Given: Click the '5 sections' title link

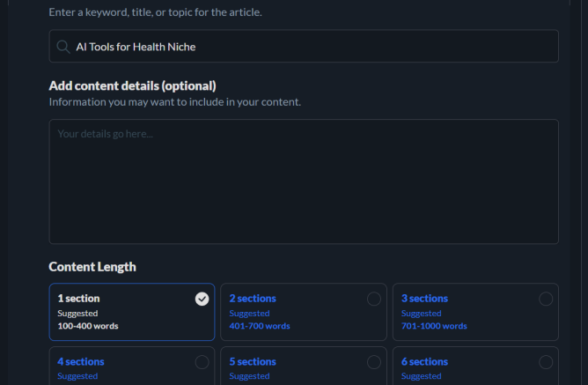Looking at the screenshot, I should (x=253, y=362).
